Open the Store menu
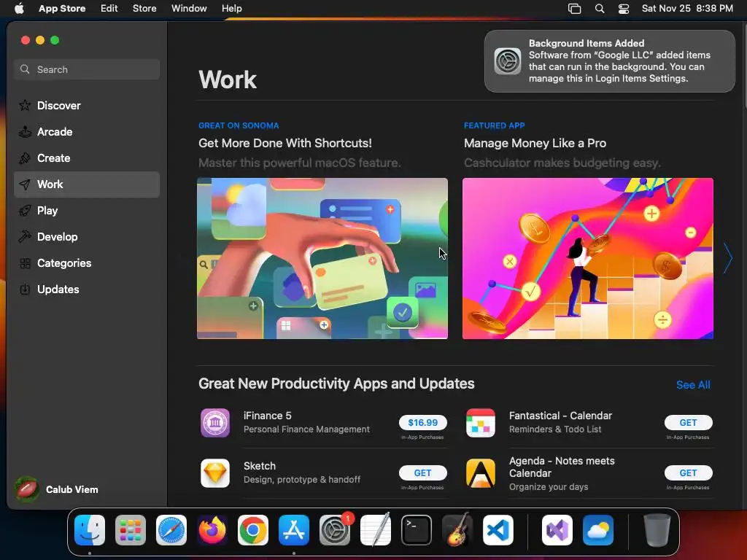 pyautogui.click(x=144, y=8)
